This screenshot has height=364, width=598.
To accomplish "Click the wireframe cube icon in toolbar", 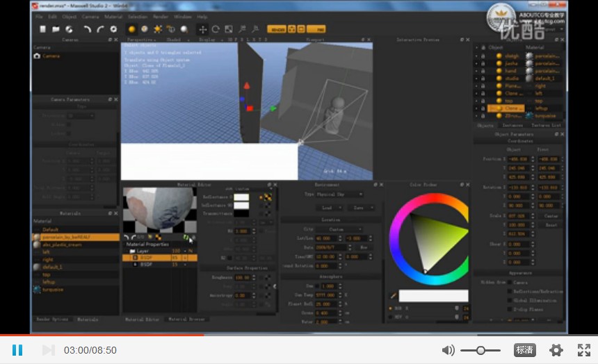I will click(x=170, y=29).
